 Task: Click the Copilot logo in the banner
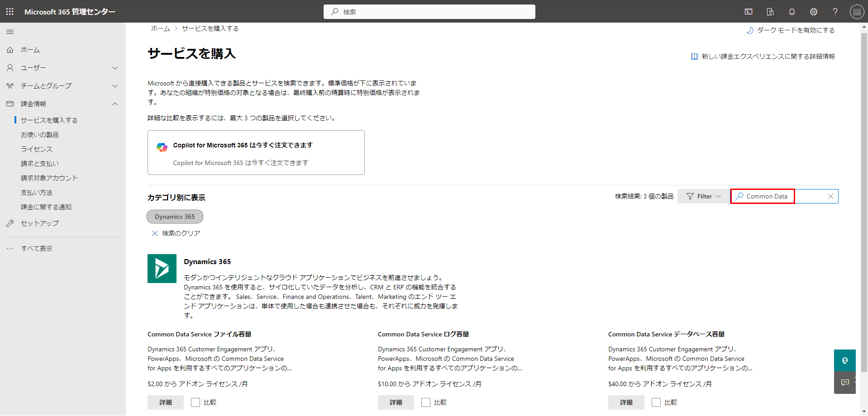coord(162,147)
